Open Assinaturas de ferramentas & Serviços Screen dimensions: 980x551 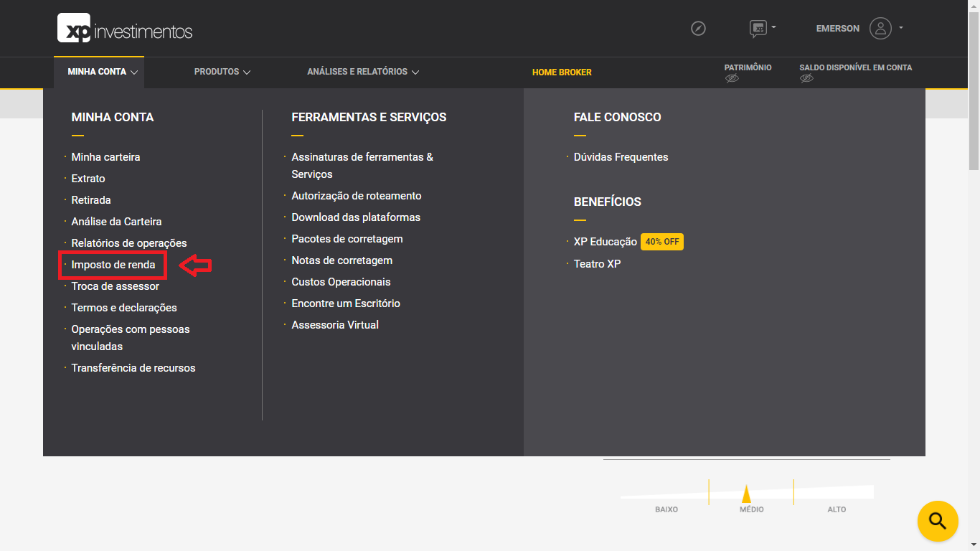click(x=362, y=166)
